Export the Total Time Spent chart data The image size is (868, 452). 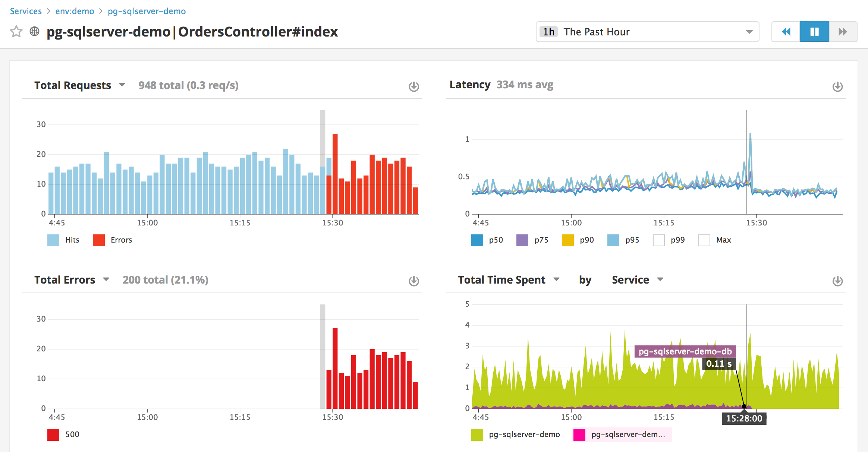(x=837, y=281)
